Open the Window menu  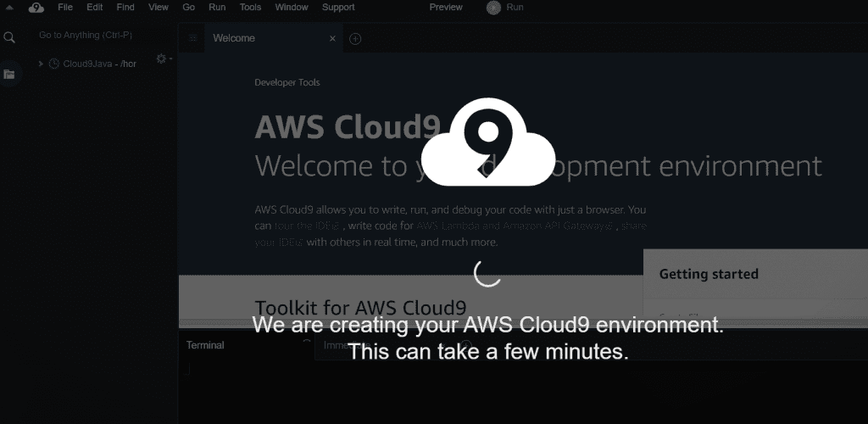click(x=292, y=8)
